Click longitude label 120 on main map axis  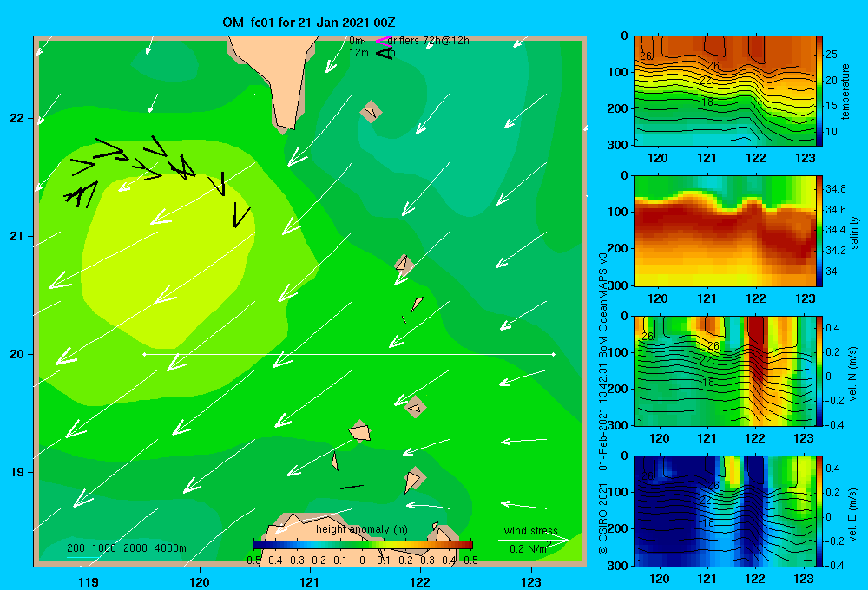(200, 581)
